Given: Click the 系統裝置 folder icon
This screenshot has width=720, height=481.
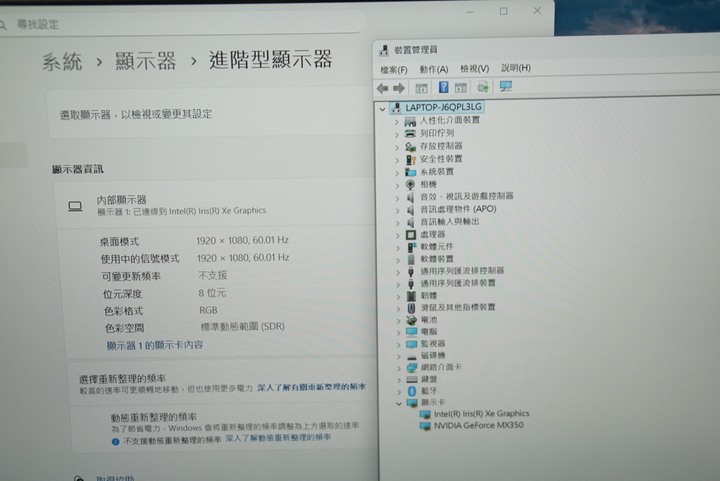Looking at the screenshot, I should (411, 172).
